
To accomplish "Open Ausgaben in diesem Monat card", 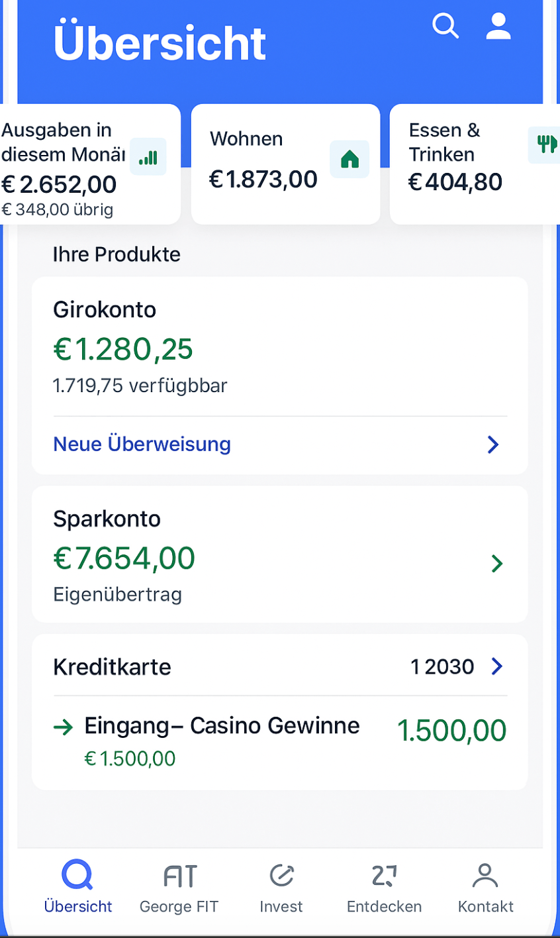I will click(x=90, y=164).
